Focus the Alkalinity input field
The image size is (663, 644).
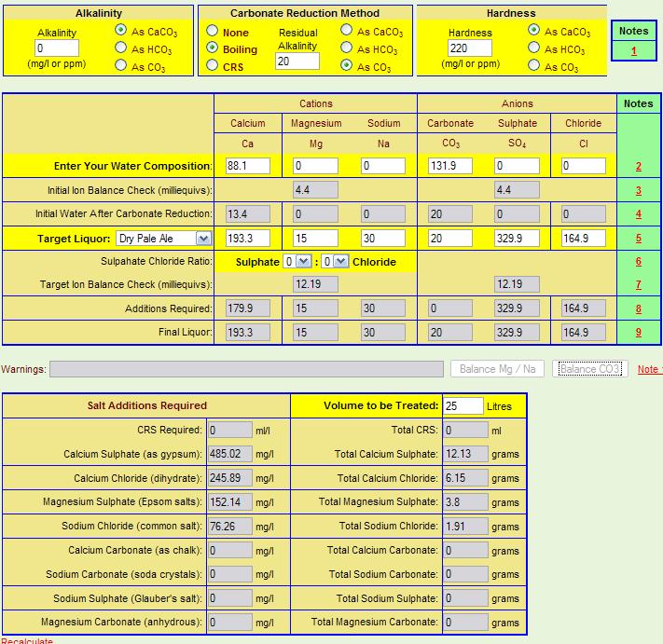click(x=57, y=48)
